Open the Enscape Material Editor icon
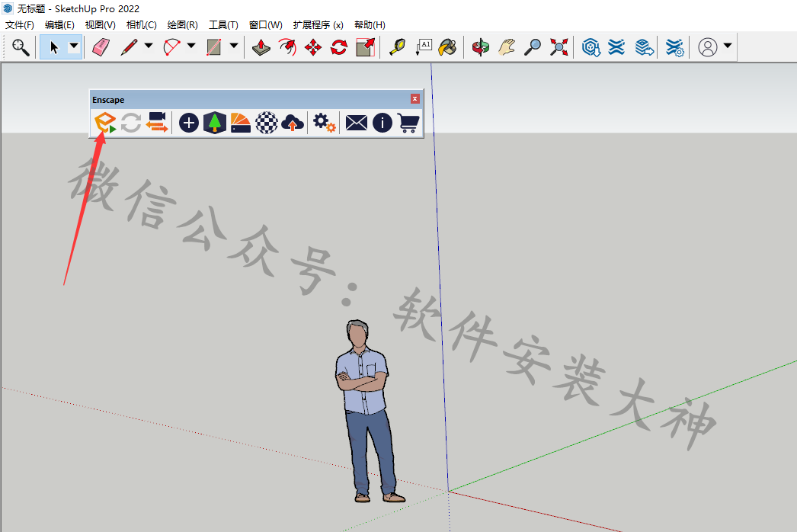This screenshot has width=797, height=532. pyautogui.click(x=241, y=123)
